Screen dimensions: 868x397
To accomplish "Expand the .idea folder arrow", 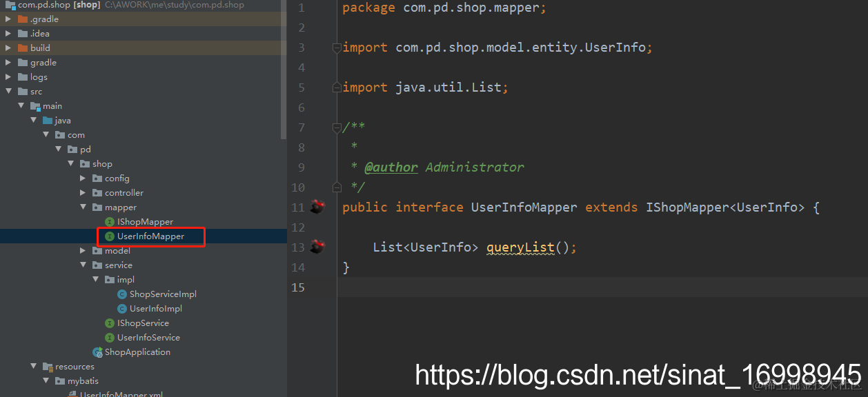I will coord(8,34).
